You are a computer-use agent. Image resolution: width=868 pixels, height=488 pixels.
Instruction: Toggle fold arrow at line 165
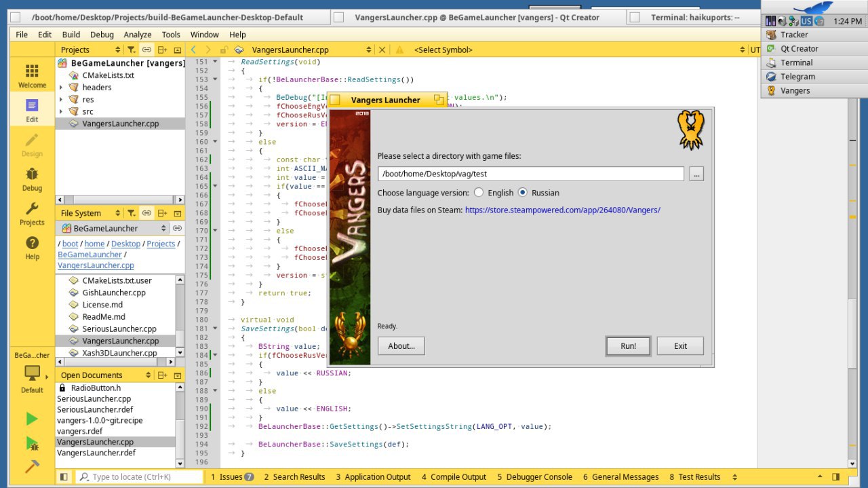pyautogui.click(x=216, y=186)
